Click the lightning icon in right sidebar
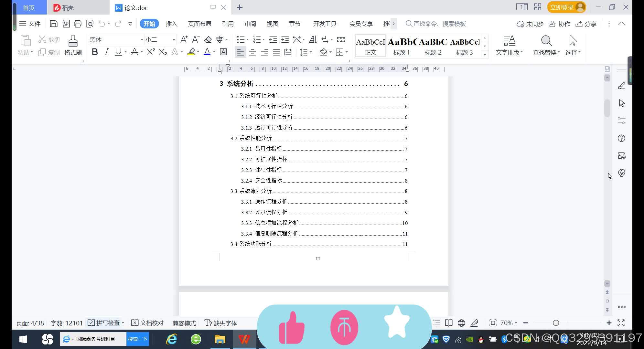The width and height of the screenshot is (644, 349). click(x=621, y=173)
